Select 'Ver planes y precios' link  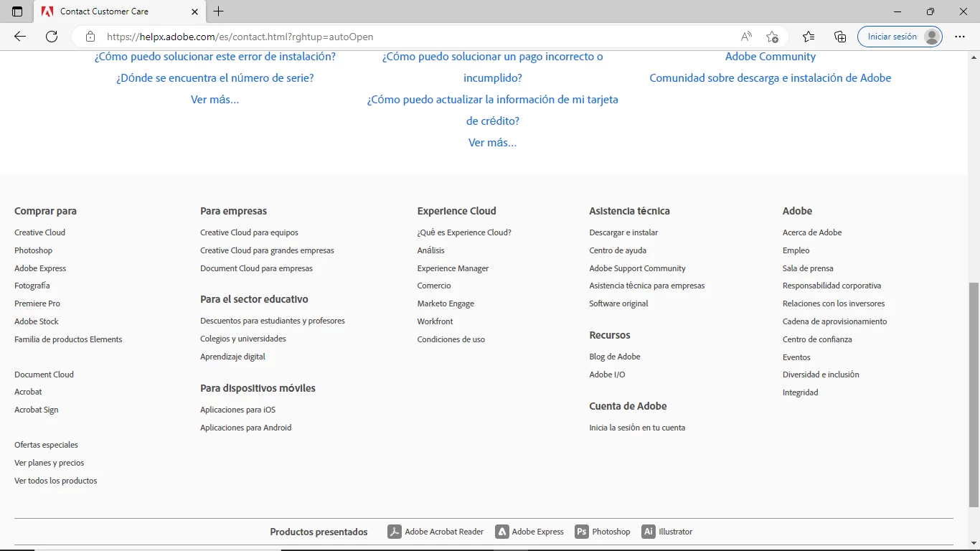(x=50, y=463)
